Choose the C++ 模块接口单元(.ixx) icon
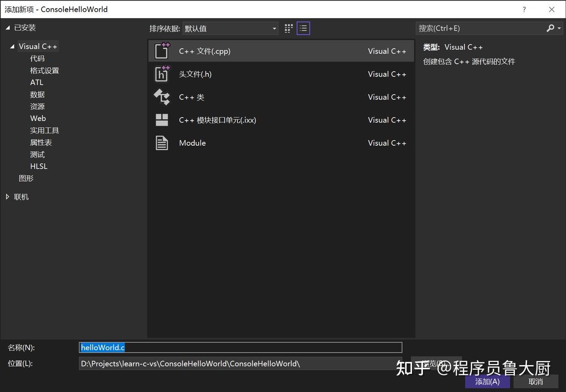Viewport: 566px width, 392px height. tap(162, 120)
